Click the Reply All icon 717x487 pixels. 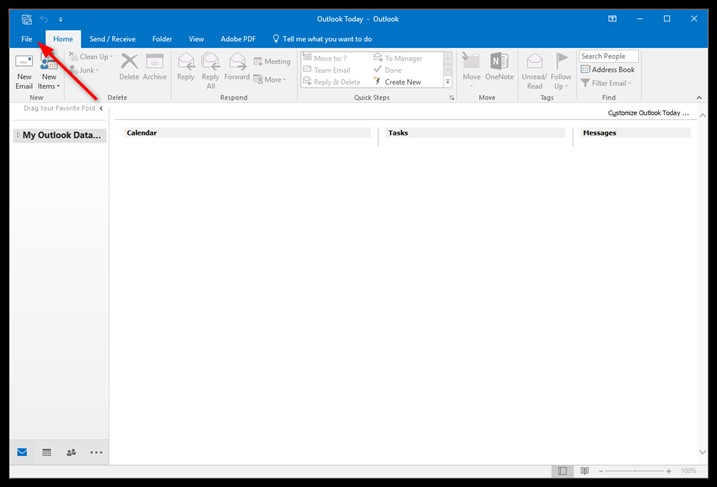[x=210, y=62]
